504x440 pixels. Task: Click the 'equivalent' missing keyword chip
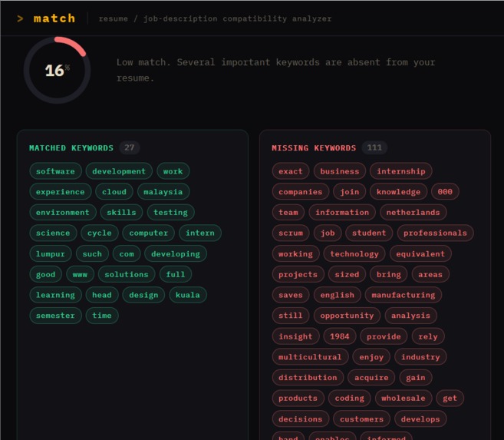(x=420, y=253)
